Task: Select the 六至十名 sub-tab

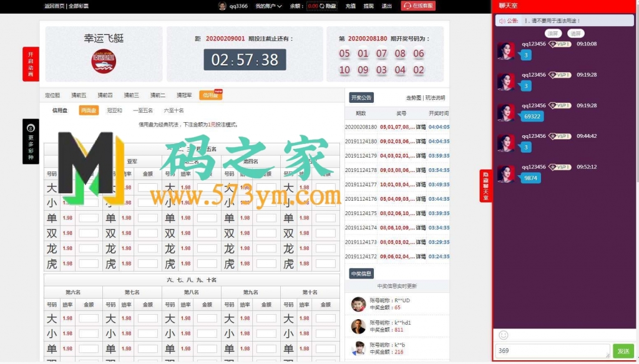Action: (173, 110)
